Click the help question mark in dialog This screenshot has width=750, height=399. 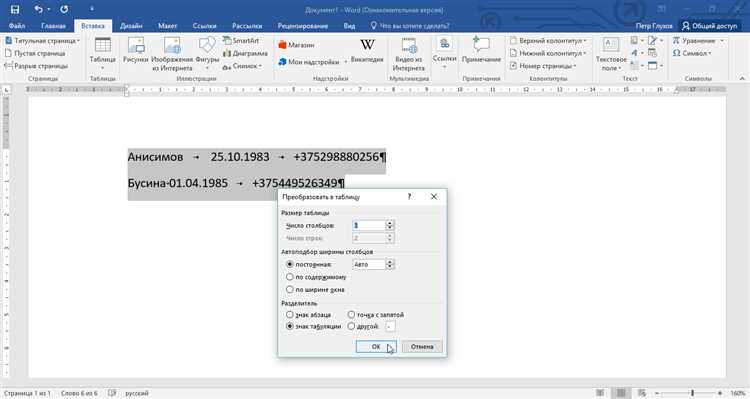[409, 197]
